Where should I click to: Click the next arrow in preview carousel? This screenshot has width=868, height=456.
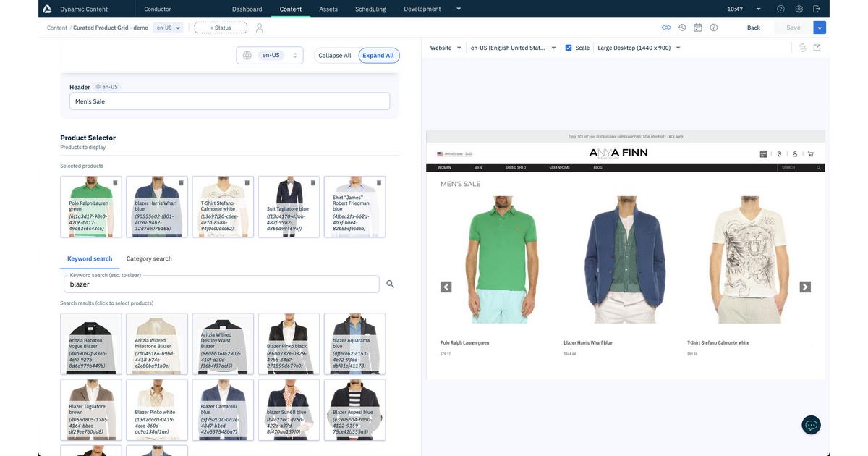(x=805, y=287)
